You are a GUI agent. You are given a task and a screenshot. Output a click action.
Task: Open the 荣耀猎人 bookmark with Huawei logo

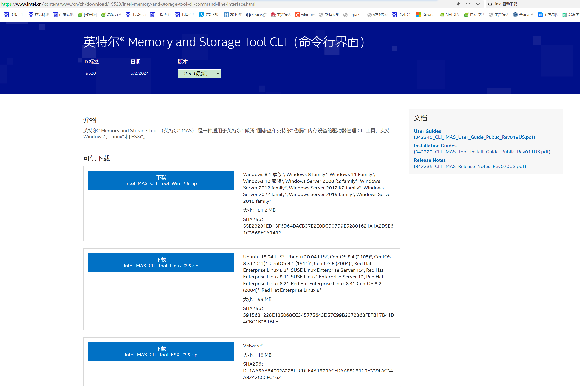281,15
